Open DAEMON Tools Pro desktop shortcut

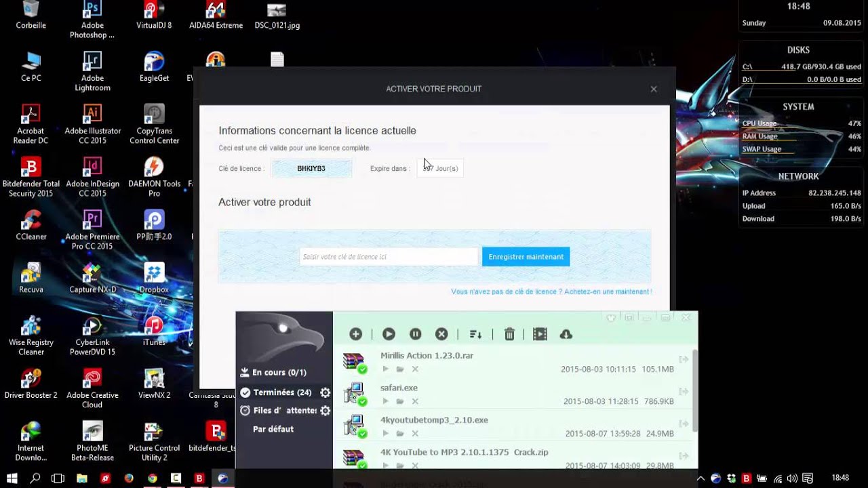coord(154,177)
